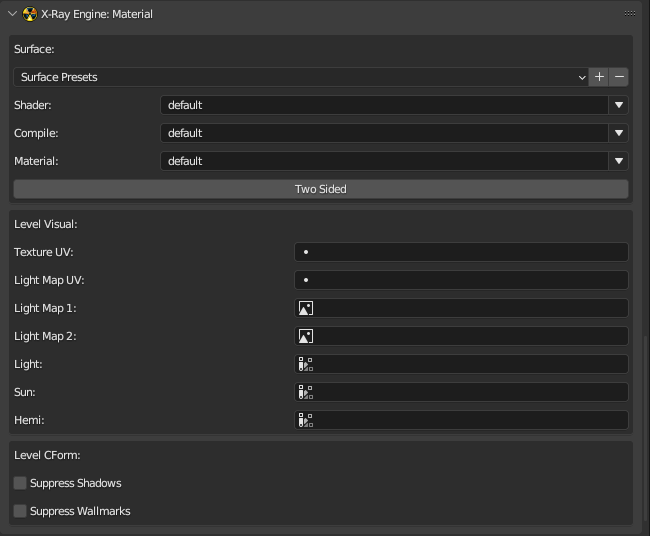Click the remove surface preset minus icon

[619, 77]
